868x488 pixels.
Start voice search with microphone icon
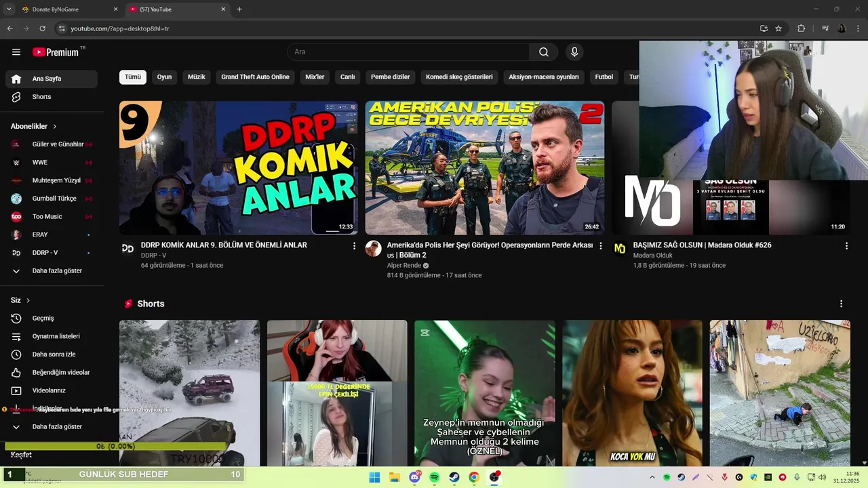574,52
